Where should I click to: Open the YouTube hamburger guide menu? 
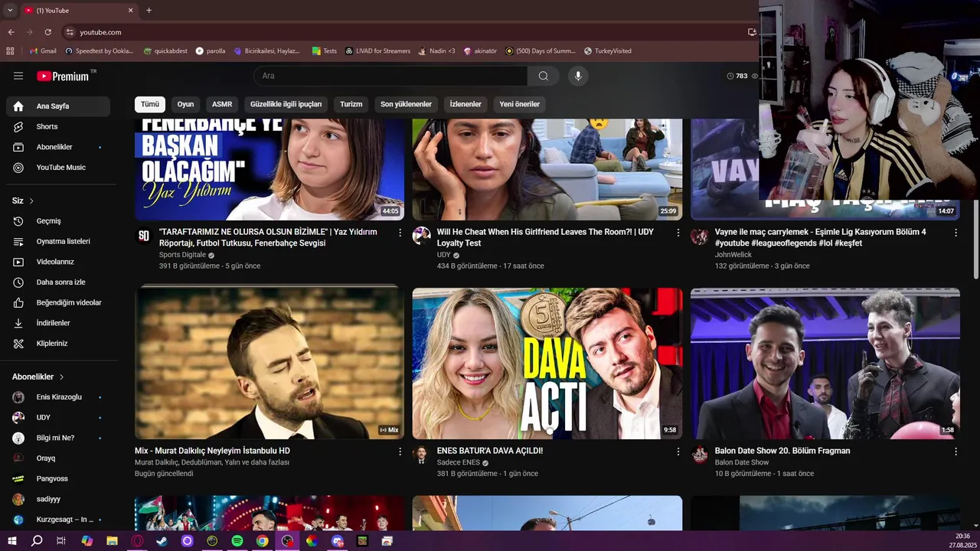[18, 76]
